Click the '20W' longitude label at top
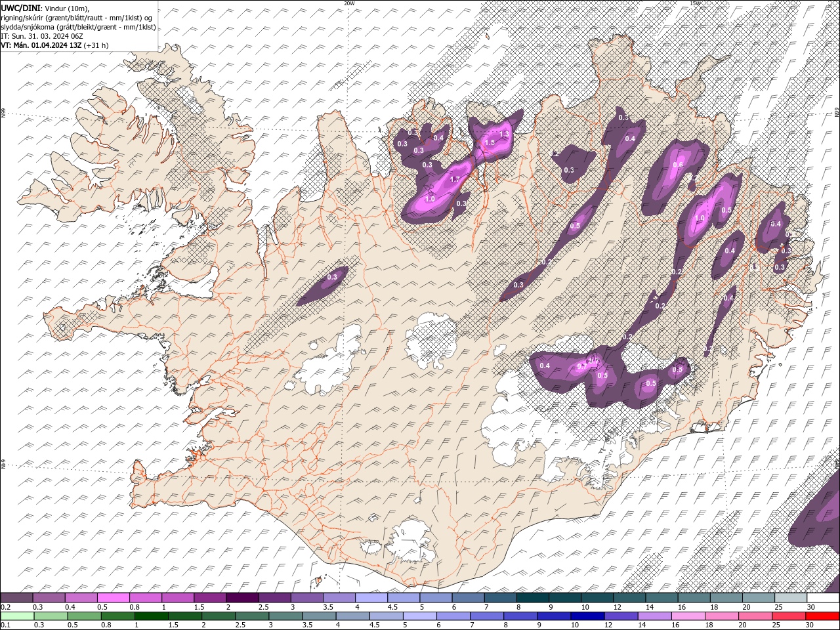This screenshot has width=840, height=630. (x=349, y=3)
